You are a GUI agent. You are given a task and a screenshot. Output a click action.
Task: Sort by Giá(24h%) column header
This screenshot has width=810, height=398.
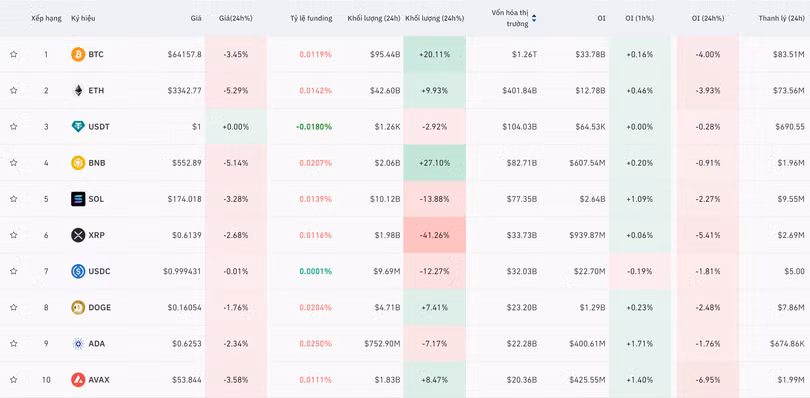(x=236, y=18)
